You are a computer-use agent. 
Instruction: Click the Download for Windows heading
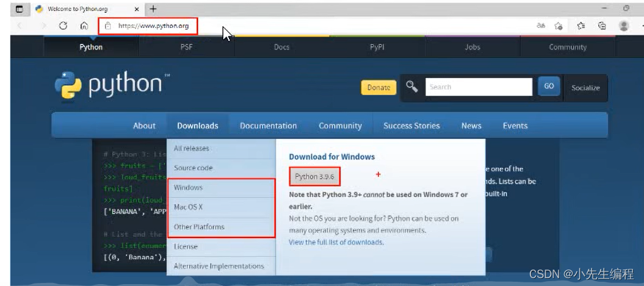click(x=332, y=157)
